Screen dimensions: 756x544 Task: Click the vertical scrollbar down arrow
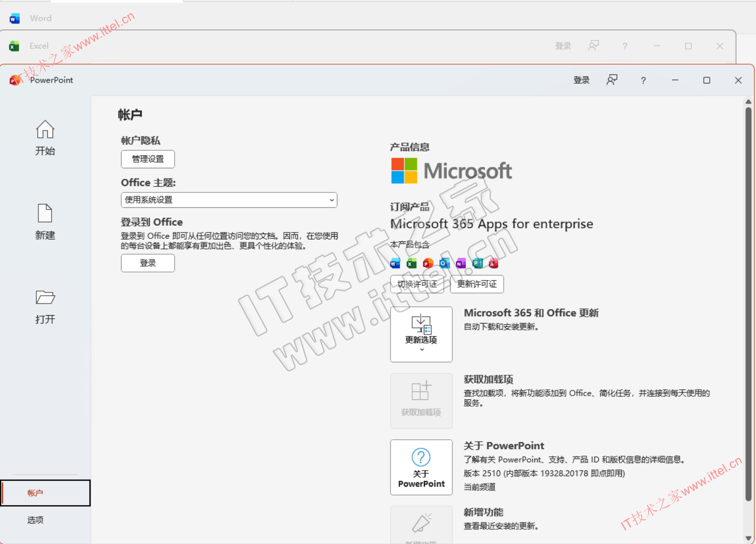748,538
